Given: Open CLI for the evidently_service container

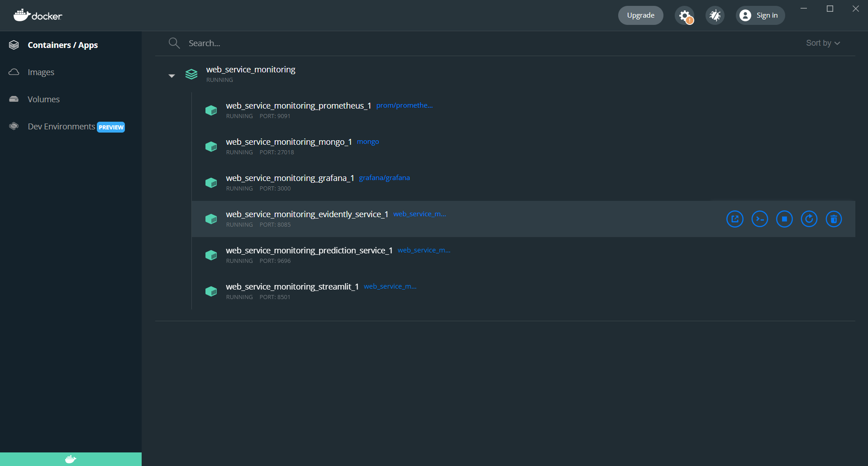Looking at the screenshot, I should click(x=760, y=219).
